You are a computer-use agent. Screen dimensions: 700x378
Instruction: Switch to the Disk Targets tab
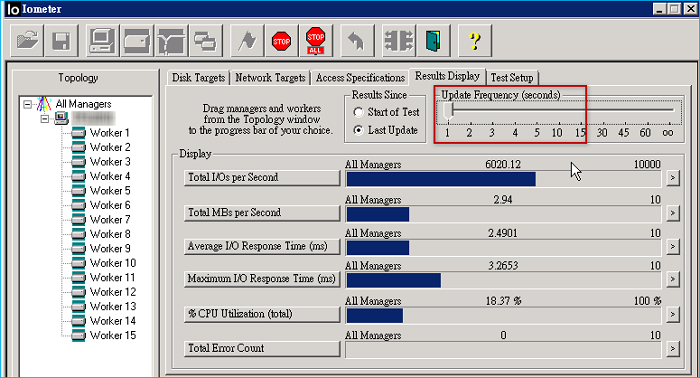click(x=198, y=78)
